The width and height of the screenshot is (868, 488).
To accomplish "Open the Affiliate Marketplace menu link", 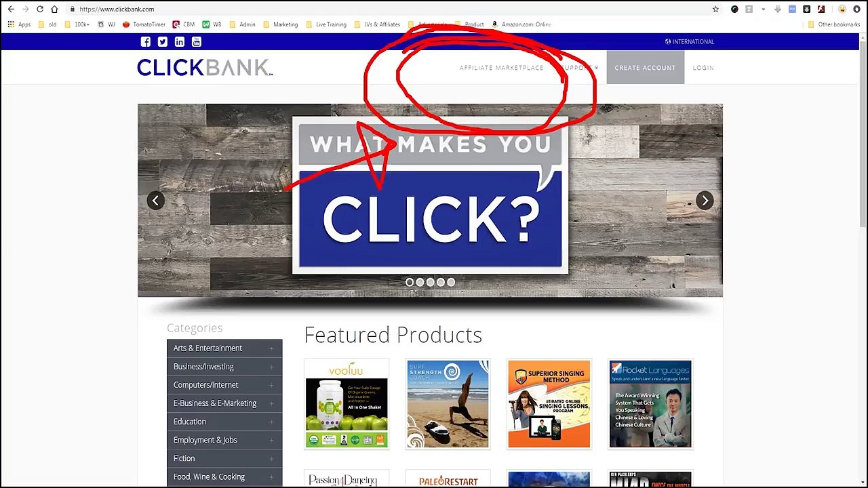I will point(502,68).
